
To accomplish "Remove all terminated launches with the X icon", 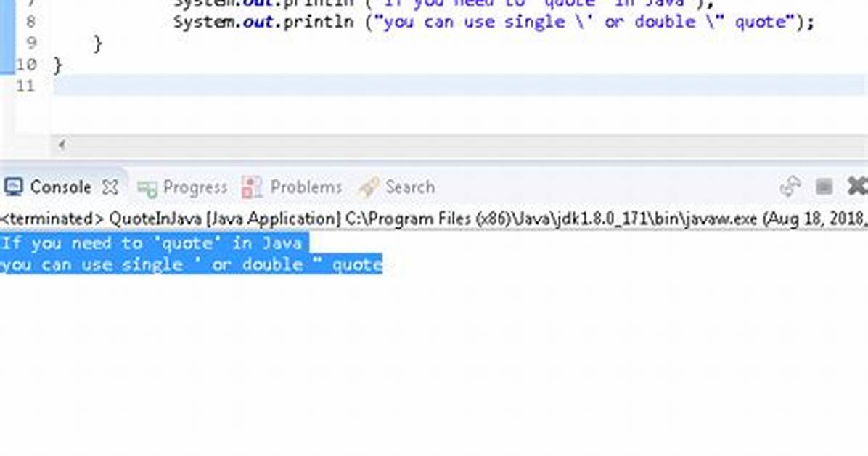I will pyautogui.click(x=858, y=186).
